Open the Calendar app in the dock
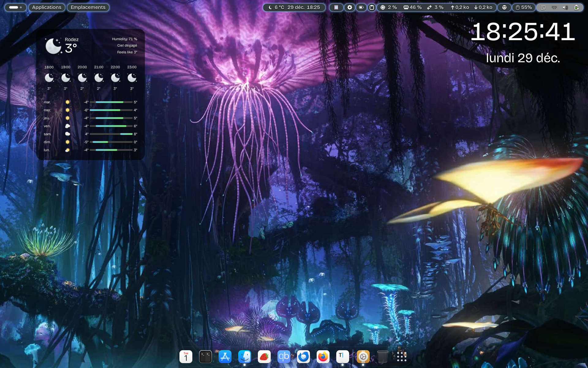 (x=186, y=357)
